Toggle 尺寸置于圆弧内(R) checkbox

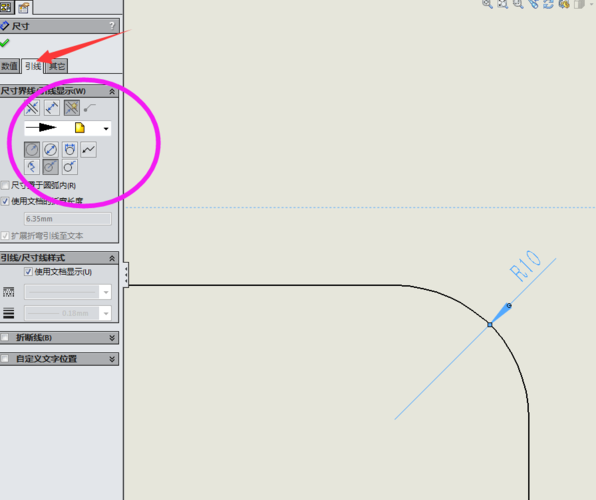(5, 185)
